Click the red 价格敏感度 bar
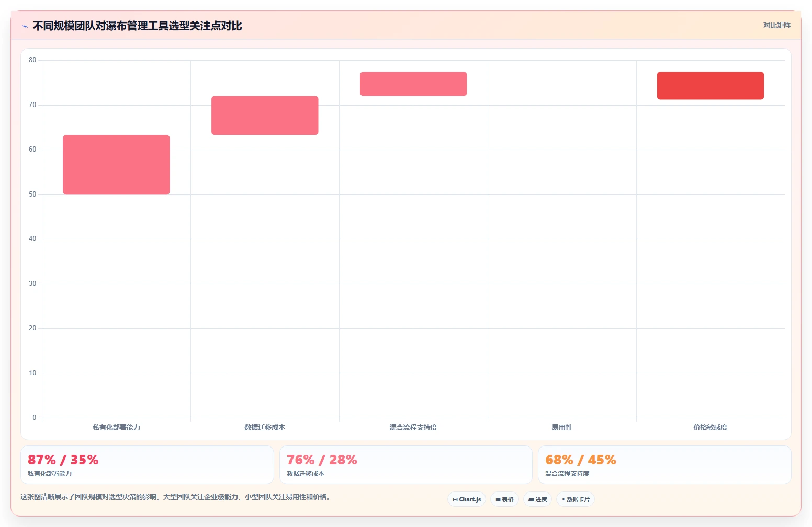 click(710, 85)
